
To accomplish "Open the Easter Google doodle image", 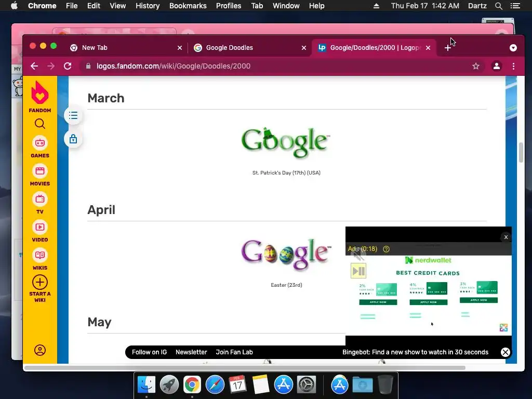I will [x=286, y=255].
